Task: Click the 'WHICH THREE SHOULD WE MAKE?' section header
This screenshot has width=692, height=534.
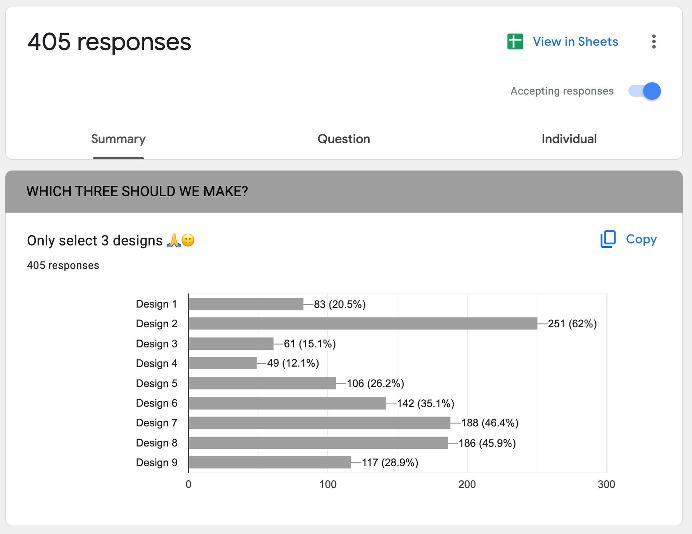Action: pos(137,192)
